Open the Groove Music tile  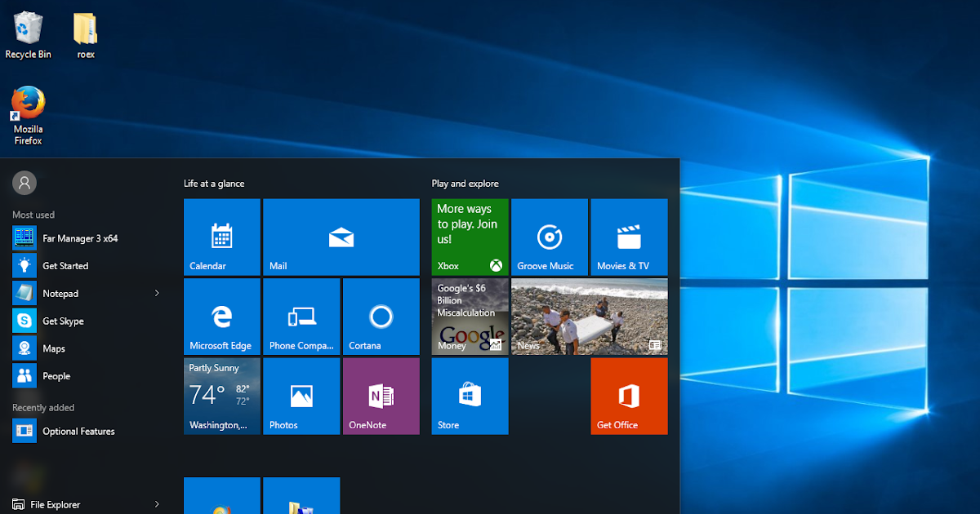pos(549,237)
